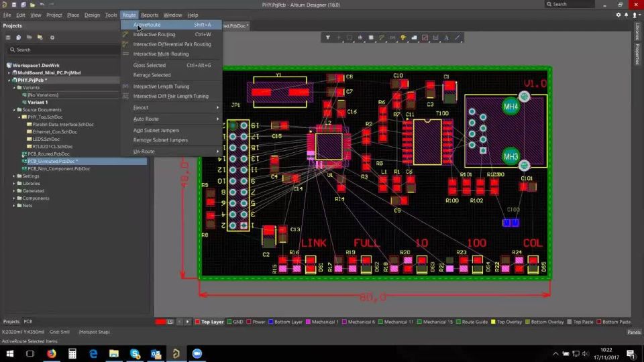Click the length tuning icon in active bar
The image size is (644, 362).
(x=392, y=38)
